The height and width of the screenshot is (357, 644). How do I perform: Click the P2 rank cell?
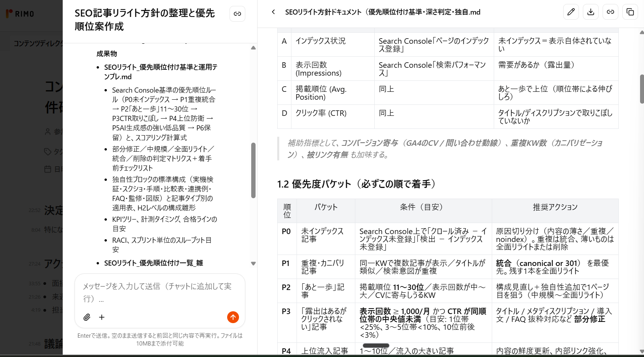pyautogui.click(x=287, y=291)
